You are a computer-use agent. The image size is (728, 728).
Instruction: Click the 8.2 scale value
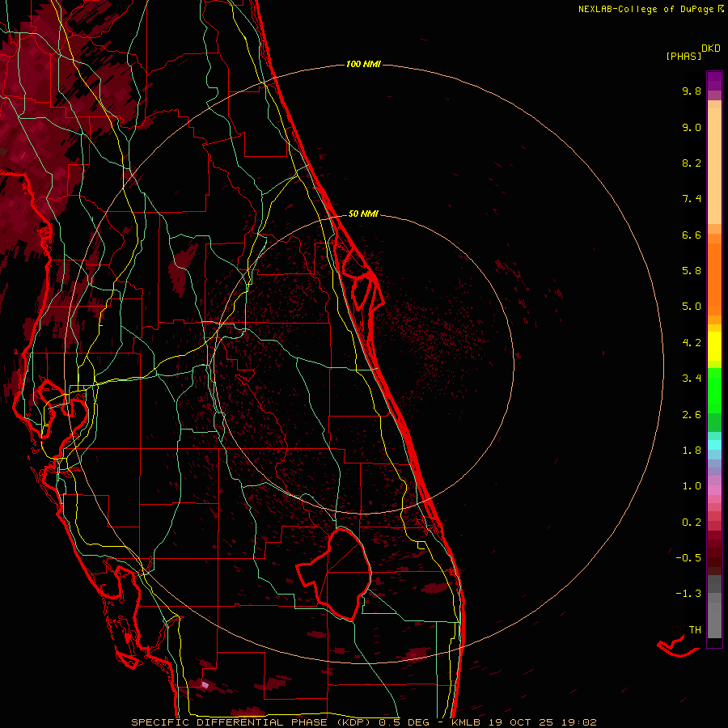coord(692,163)
